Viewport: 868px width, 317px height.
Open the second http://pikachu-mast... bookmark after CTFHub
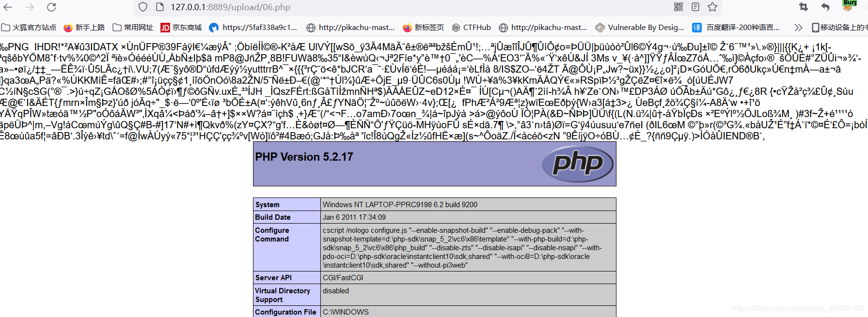click(x=543, y=28)
